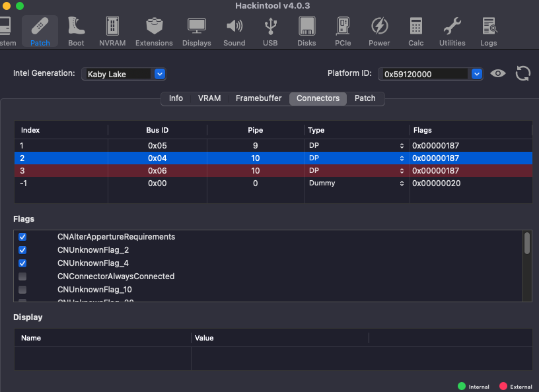This screenshot has height=392, width=539.
Task: Open the Utilities toolbar section
Action: coord(452,31)
